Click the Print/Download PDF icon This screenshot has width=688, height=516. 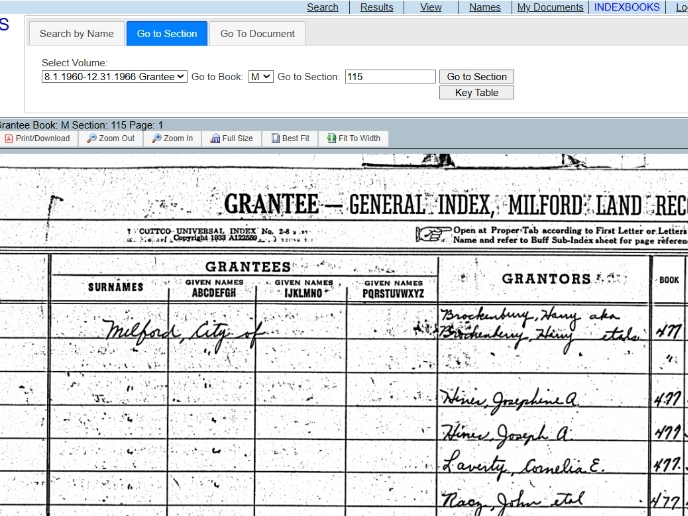(x=9, y=139)
